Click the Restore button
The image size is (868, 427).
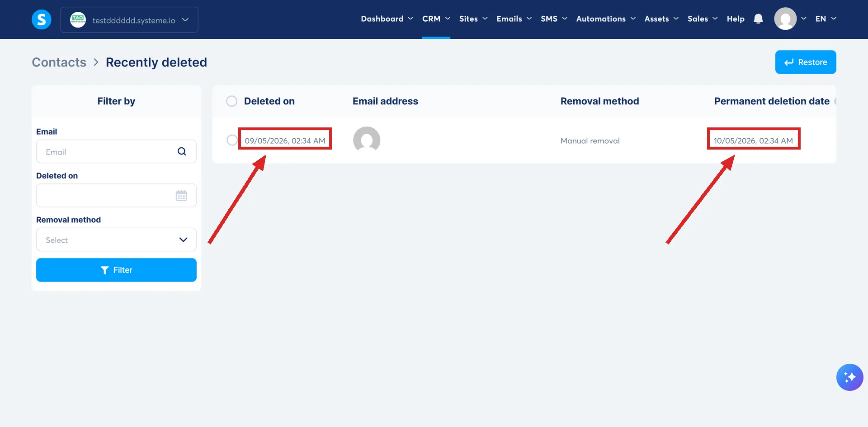(x=806, y=62)
